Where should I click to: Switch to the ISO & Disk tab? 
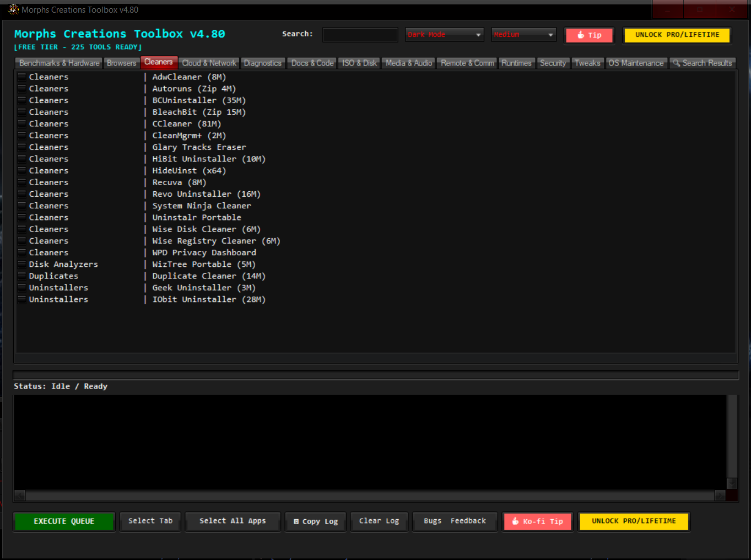pyautogui.click(x=359, y=63)
